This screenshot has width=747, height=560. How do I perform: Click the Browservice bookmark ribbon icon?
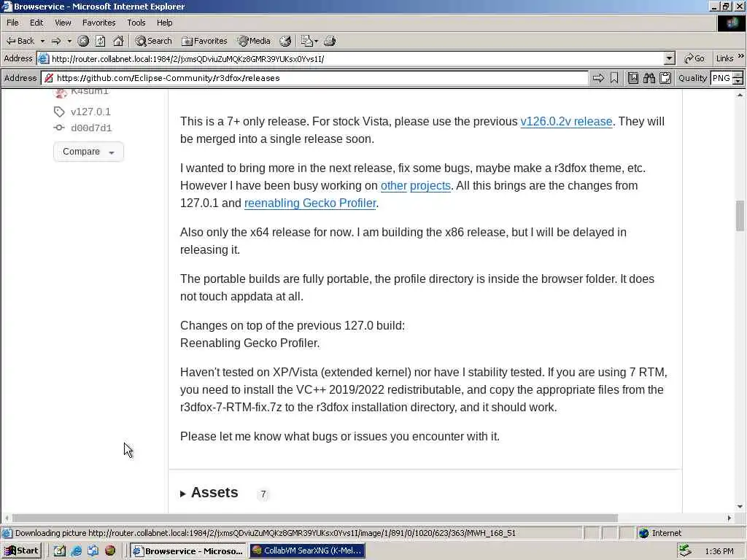click(614, 78)
